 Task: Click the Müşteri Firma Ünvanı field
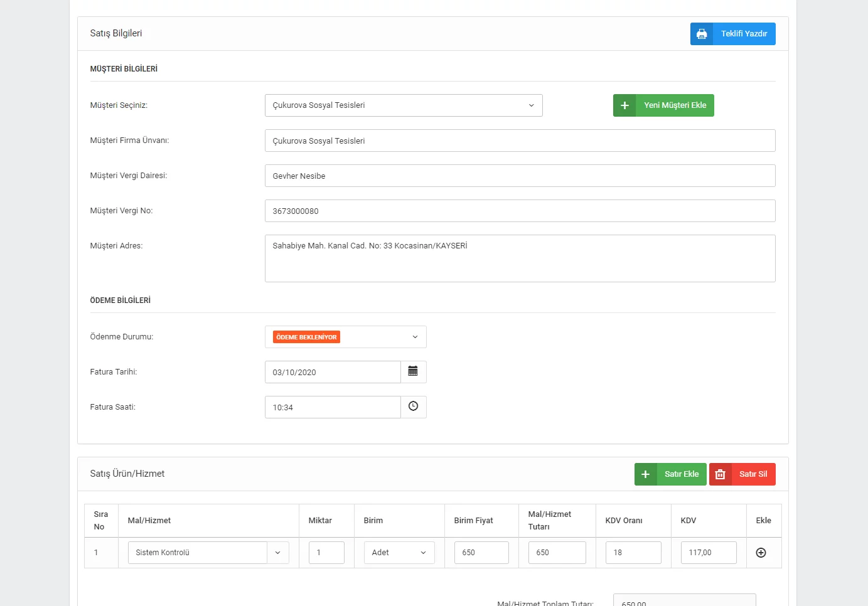(520, 141)
